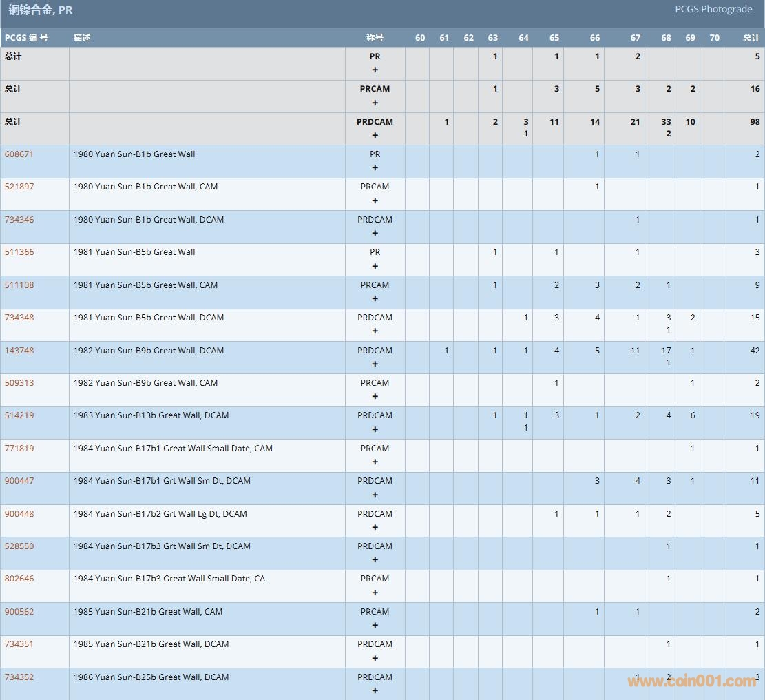
Task: Open PCGS number 143748 link
Action: click(19, 351)
